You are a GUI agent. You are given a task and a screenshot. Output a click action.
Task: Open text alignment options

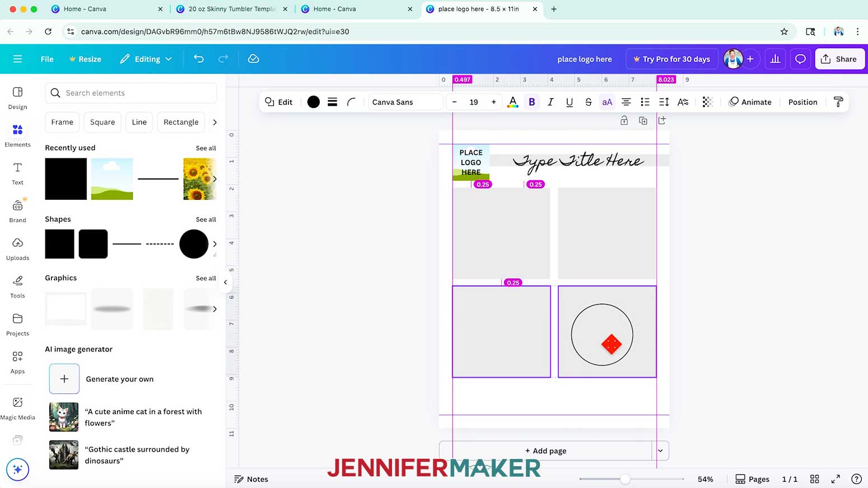click(626, 102)
